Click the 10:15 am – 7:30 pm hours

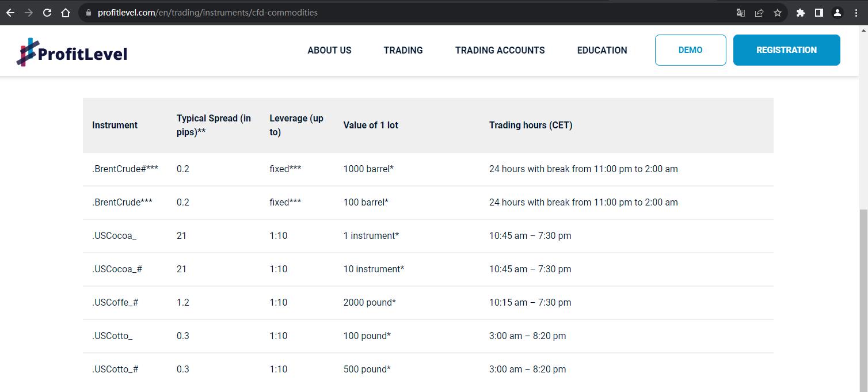point(530,302)
